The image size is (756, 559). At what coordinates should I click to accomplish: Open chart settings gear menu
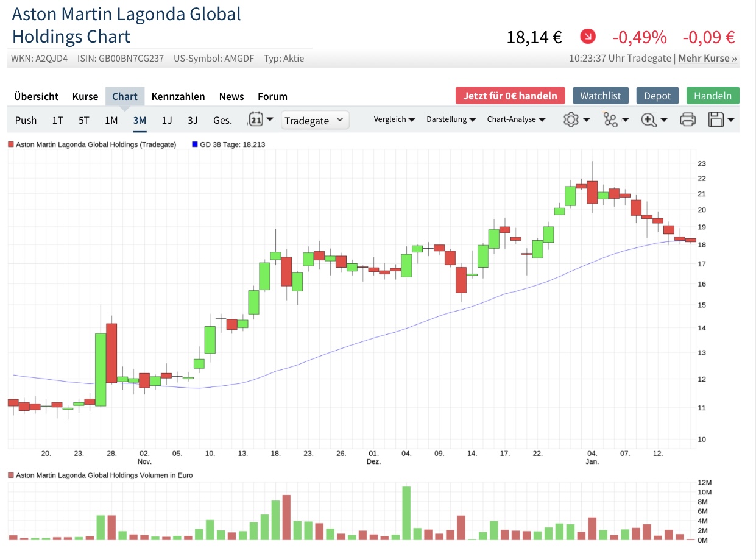tap(576, 119)
